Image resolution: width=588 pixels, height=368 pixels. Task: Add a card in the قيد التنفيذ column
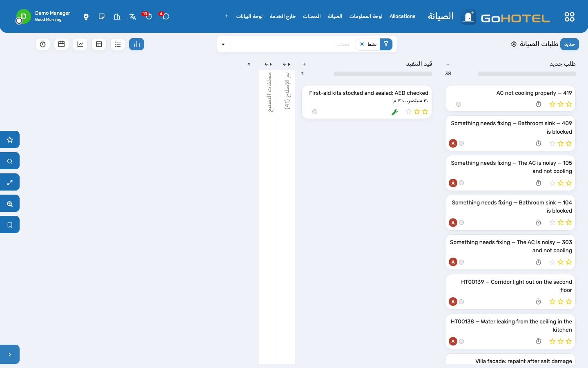[304, 64]
